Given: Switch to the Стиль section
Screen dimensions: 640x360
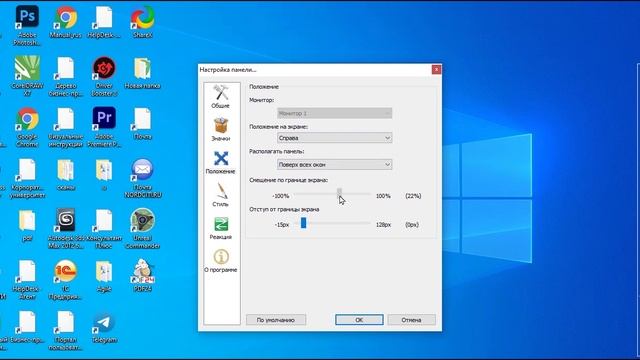Looking at the screenshot, I should point(221,195).
